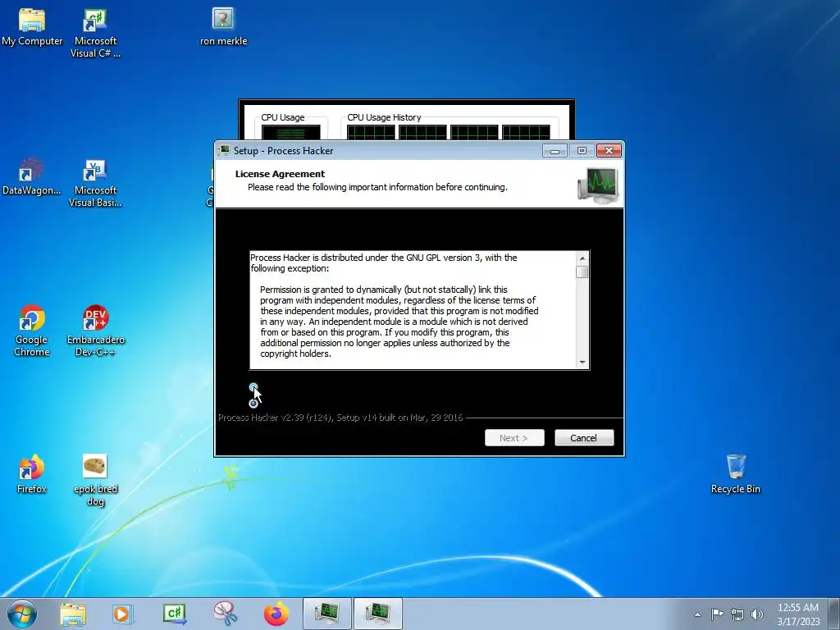Select the Microsoft Visual Basic desktop shortcut

click(x=95, y=183)
